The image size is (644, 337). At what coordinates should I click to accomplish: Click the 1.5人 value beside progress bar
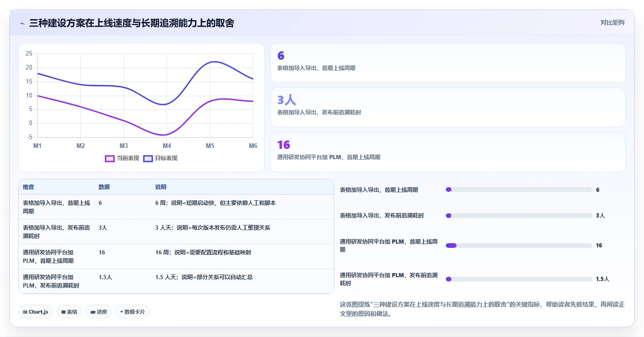(602, 279)
